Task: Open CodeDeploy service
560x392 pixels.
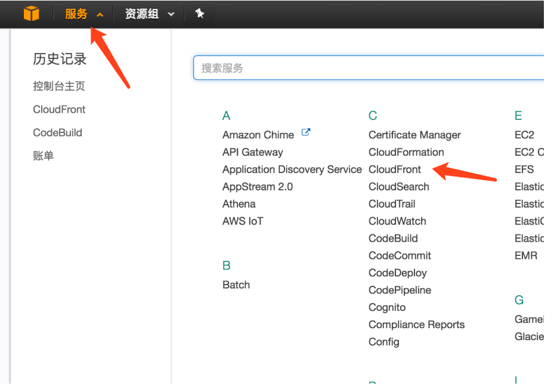Action: point(398,273)
